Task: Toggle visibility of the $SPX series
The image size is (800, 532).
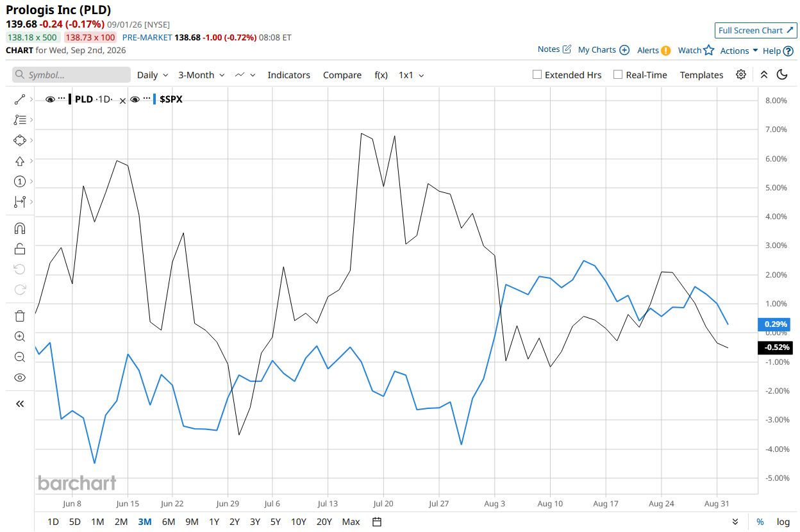Action: pyautogui.click(x=135, y=99)
